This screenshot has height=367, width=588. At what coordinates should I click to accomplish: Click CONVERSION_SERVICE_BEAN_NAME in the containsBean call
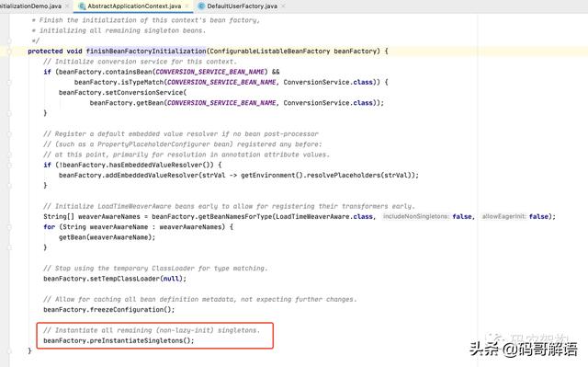point(209,72)
